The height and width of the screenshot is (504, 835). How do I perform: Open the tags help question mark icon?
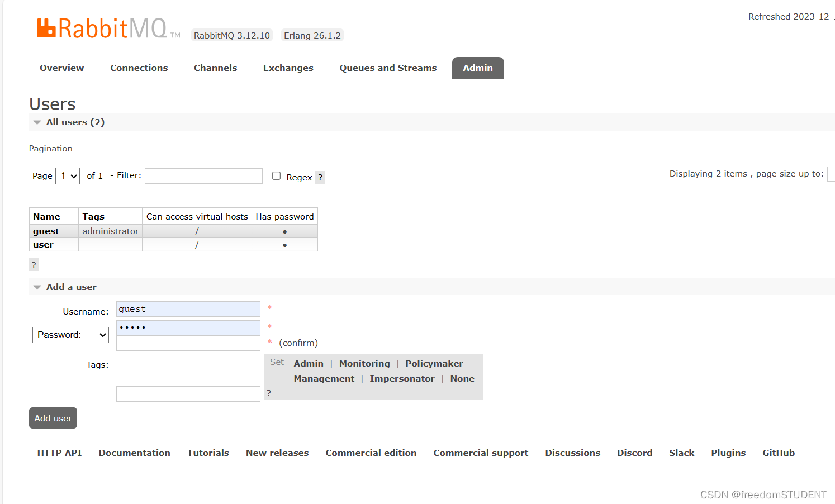(269, 393)
